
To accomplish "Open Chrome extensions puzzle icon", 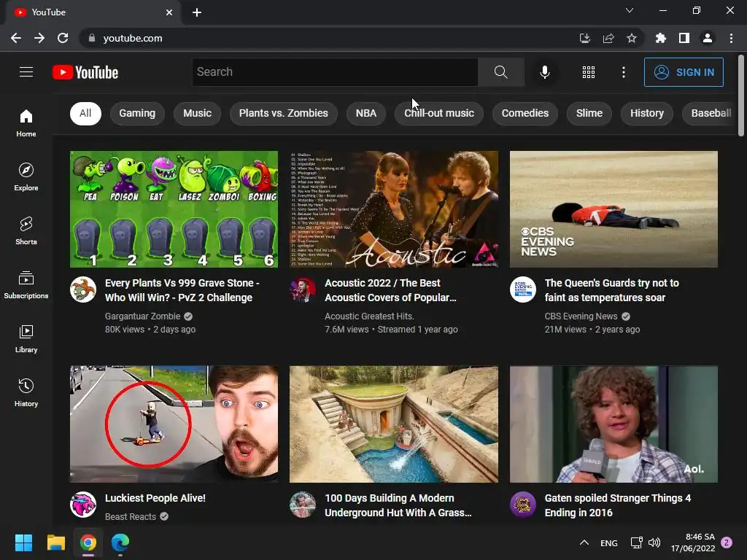I will pyautogui.click(x=660, y=38).
